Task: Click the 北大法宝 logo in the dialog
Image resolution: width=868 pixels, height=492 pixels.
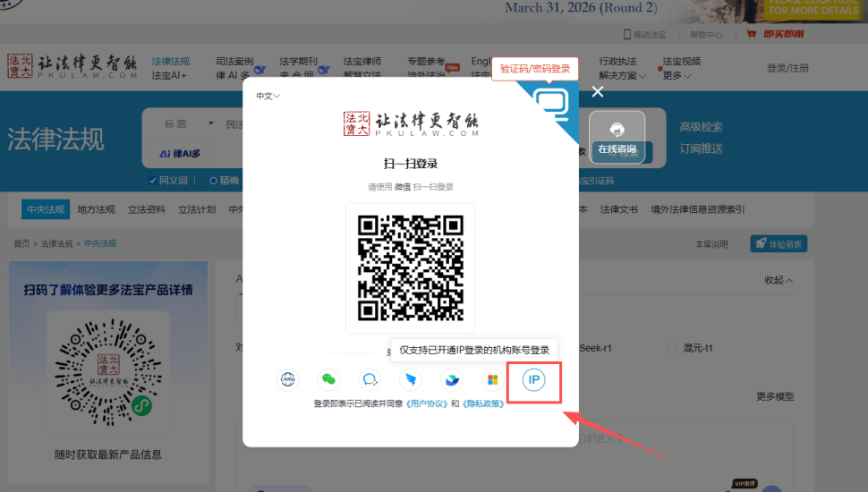Action: pos(411,123)
